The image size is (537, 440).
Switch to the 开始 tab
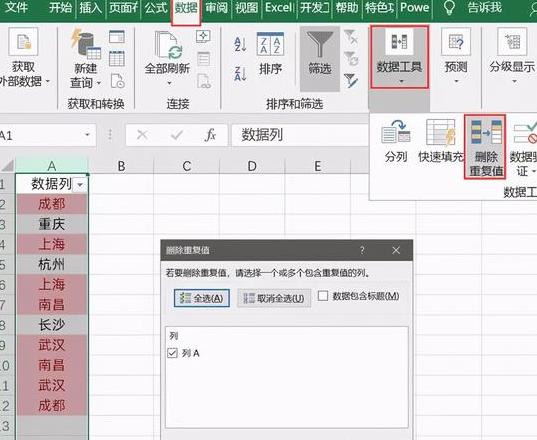[60, 7]
